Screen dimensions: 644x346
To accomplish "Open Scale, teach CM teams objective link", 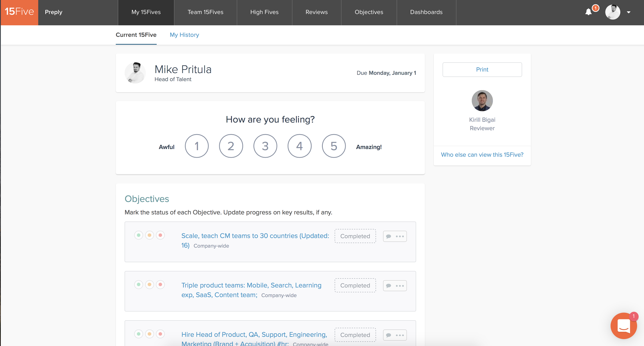I will pyautogui.click(x=255, y=240).
